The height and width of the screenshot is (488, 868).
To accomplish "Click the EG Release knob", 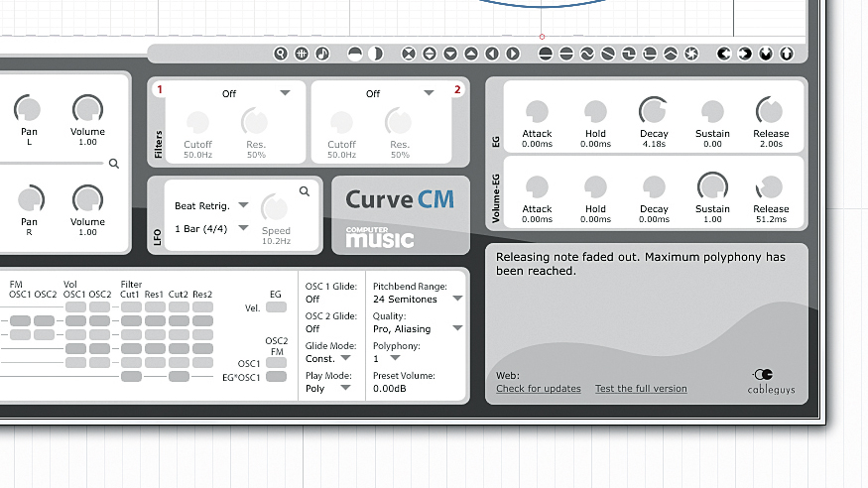I will point(770,111).
